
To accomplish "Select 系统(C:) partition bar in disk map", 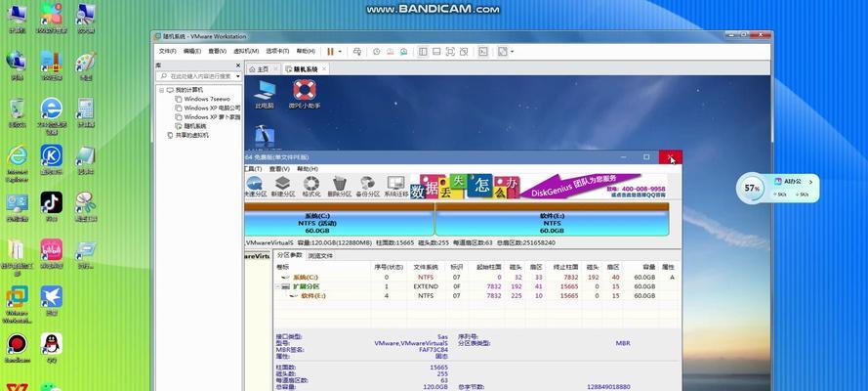I will (339, 219).
